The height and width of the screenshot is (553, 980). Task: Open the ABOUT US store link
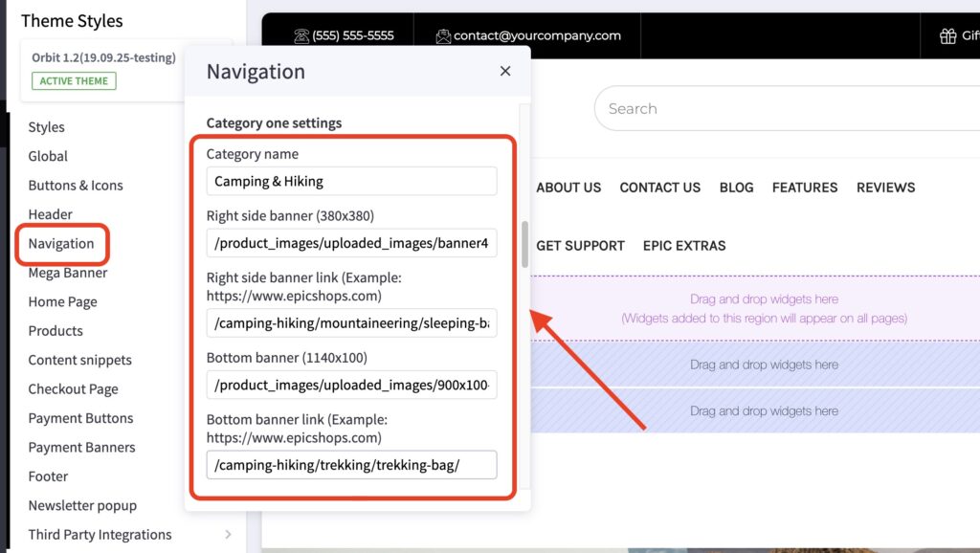click(x=568, y=188)
